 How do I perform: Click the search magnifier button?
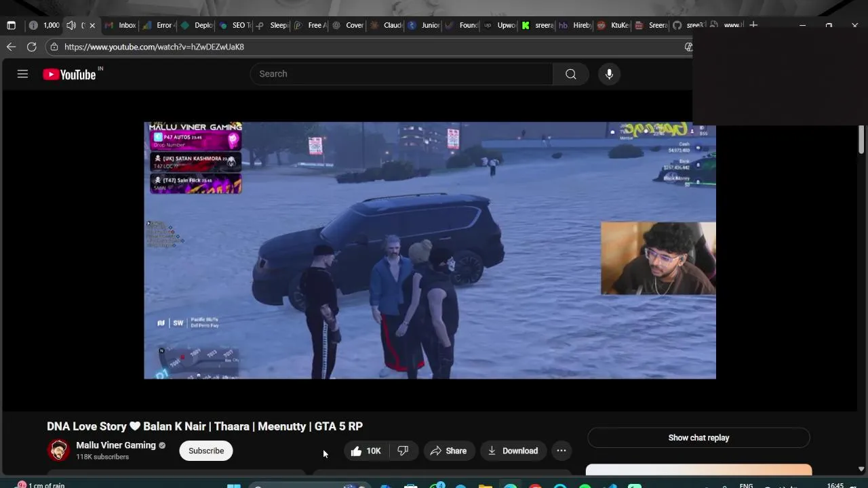click(x=571, y=74)
